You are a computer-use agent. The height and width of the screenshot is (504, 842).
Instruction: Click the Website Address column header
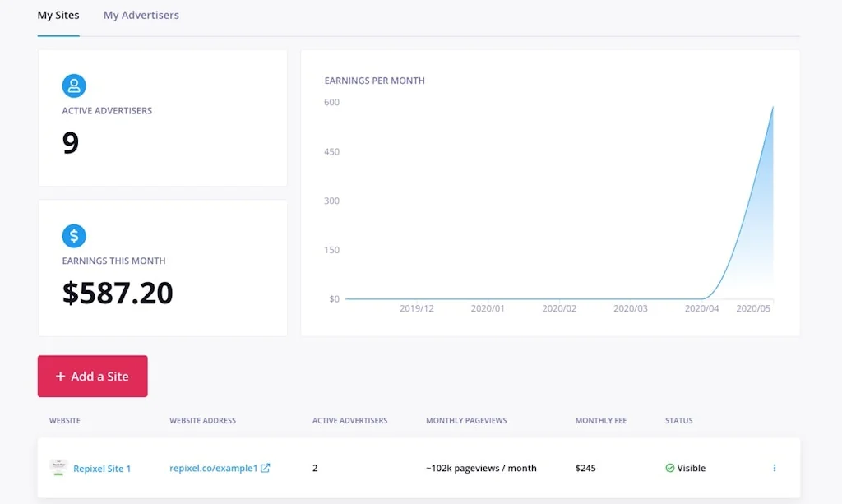[202, 421]
